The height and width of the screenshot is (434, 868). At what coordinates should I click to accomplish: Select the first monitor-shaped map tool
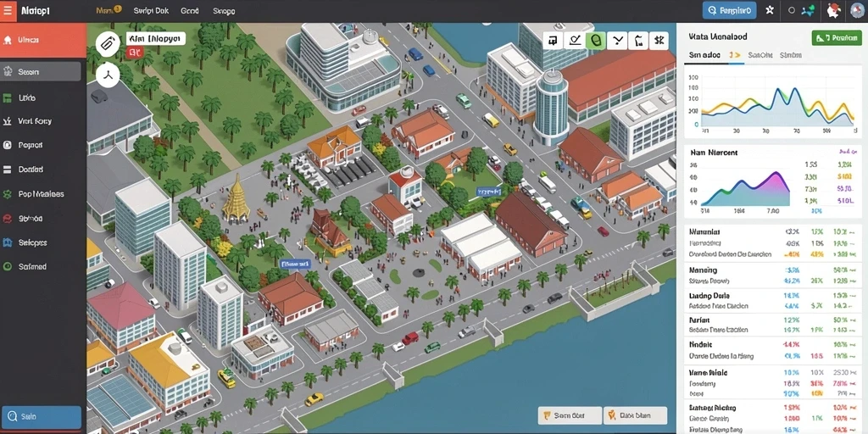(553, 40)
